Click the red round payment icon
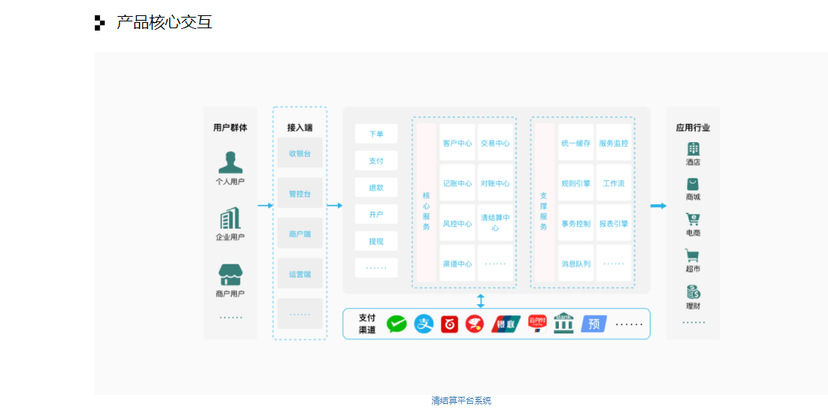 tap(475, 324)
